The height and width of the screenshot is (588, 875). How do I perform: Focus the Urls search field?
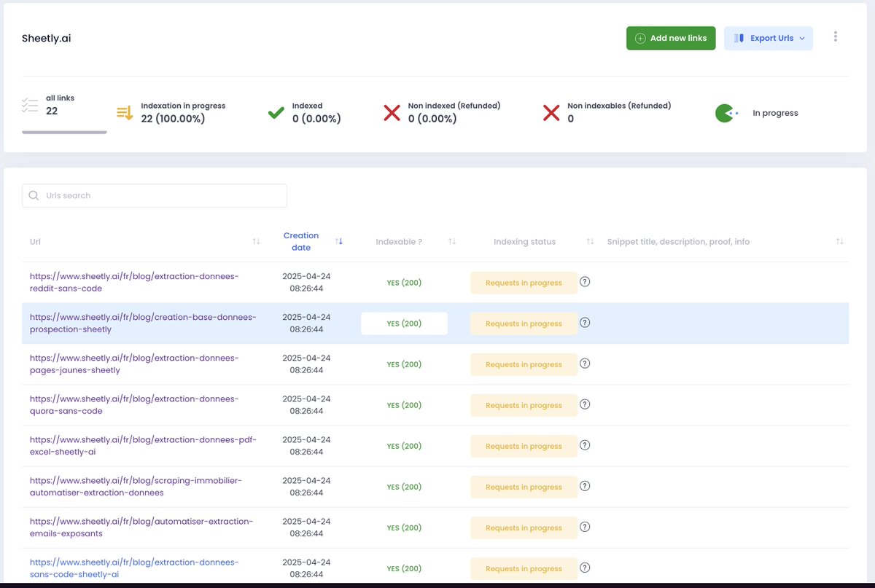tap(155, 195)
